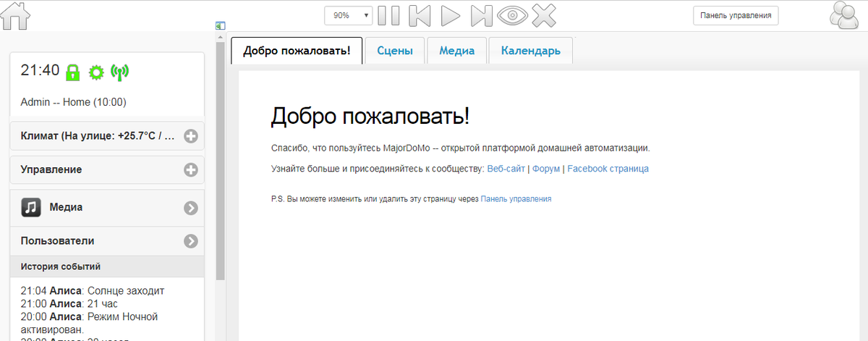Click the Спасибо, что пользуетесь MajorDoMo sentence
Viewport: 868px width, 341px height.
click(x=460, y=148)
